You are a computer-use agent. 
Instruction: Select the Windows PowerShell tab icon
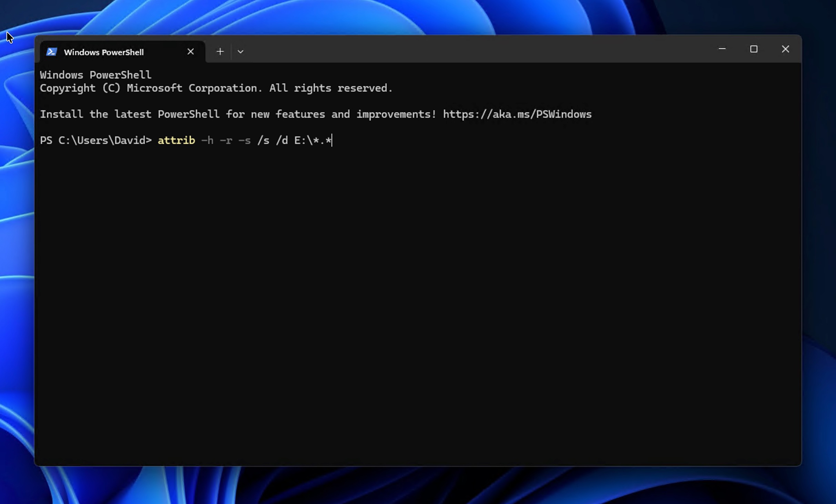(x=52, y=52)
